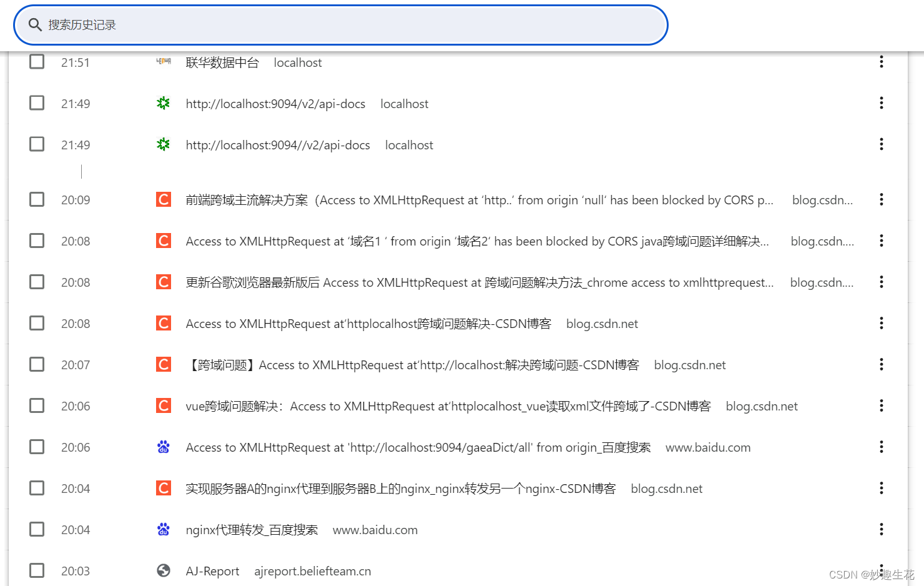Click the globe icon next to AJ-Report
This screenshot has width=924, height=586.
coord(163,570)
